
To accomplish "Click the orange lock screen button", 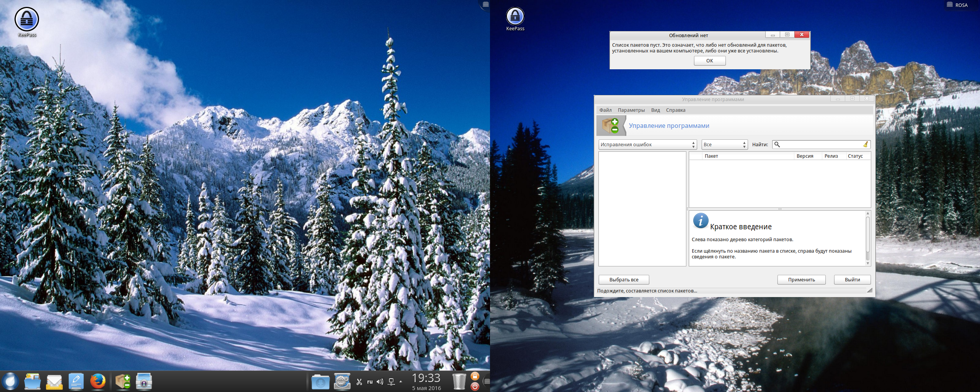I will click(475, 376).
